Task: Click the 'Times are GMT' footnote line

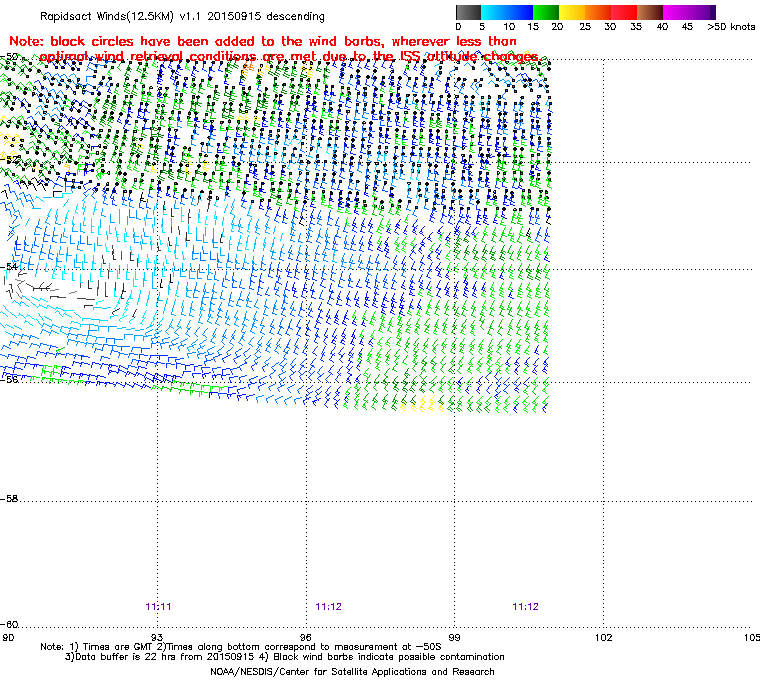Action: (x=241, y=647)
